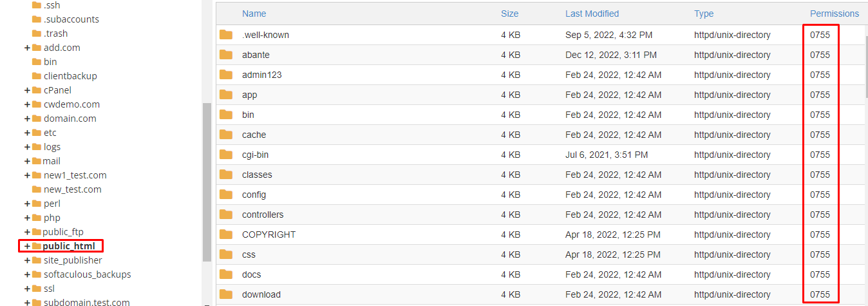This screenshot has height=306, width=868.
Task: Sort by Permissions column header
Action: pos(834,14)
